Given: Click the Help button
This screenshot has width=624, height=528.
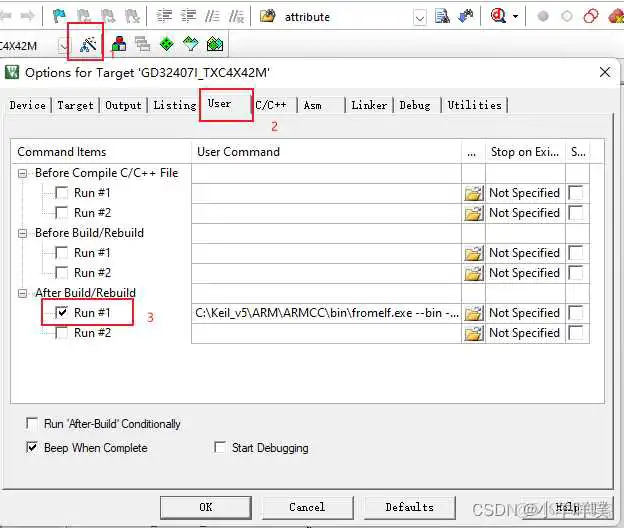Looking at the screenshot, I should pyautogui.click(x=567, y=507).
